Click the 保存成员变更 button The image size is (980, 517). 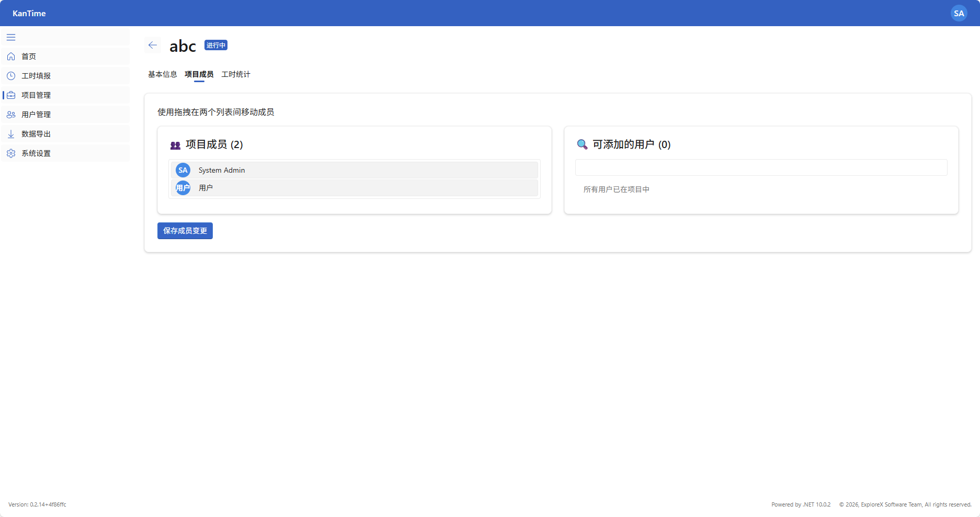[x=185, y=231]
